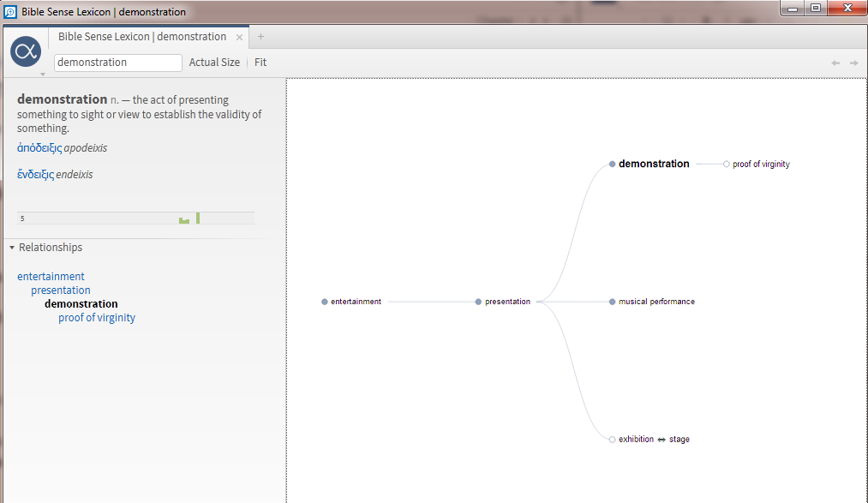
Task: Set graph to Actual Size
Action: [x=214, y=63]
